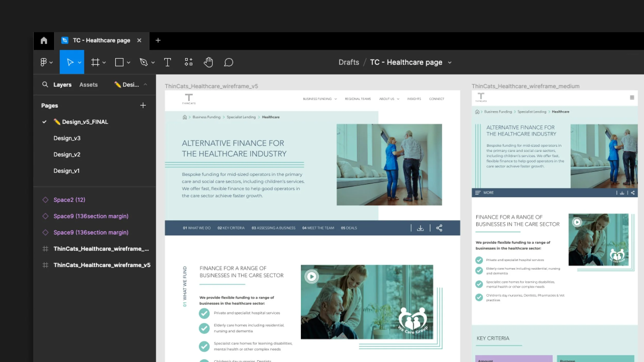Activate the Comment tool
Image resolution: width=644 pixels, height=362 pixels.
tap(228, 62)
